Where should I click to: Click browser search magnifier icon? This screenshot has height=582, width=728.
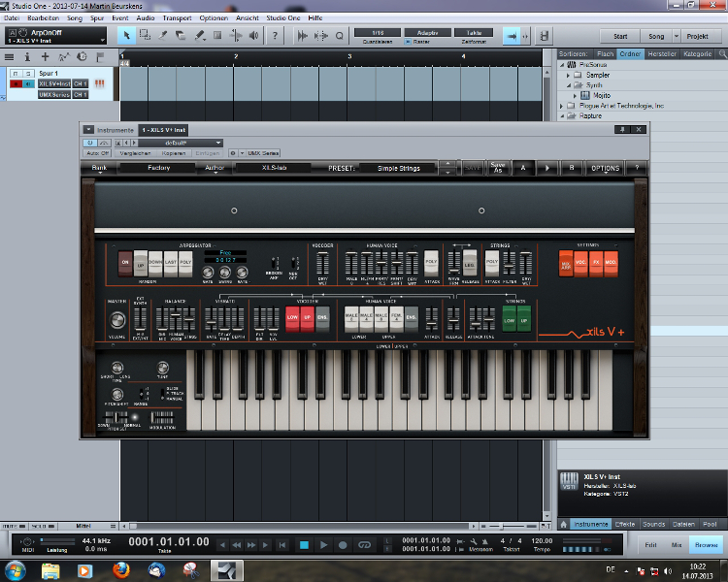tap(722, 54)
